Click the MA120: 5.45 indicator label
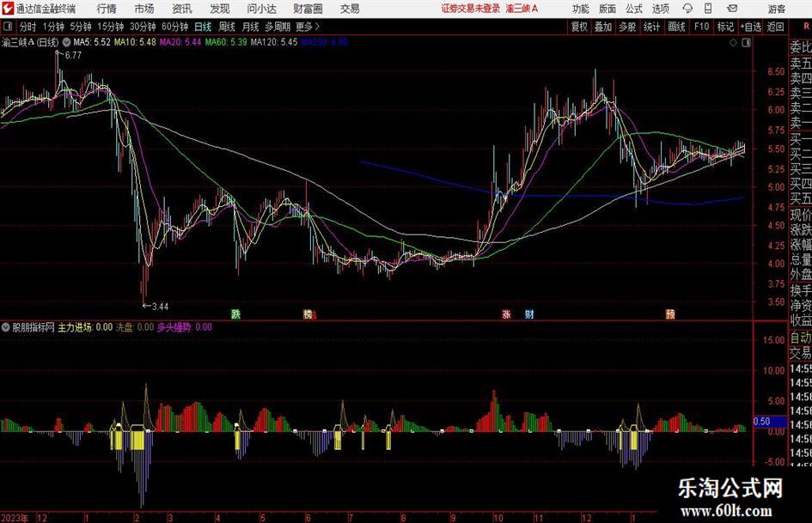Image resolution: width=812 pixels, height=523 pixels. click(274, 42)
